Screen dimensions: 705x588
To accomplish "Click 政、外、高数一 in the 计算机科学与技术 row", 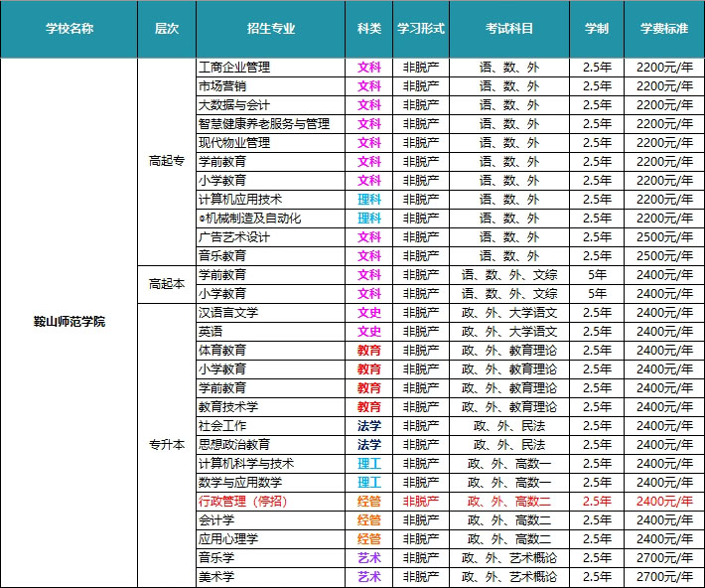I will 509,464.
